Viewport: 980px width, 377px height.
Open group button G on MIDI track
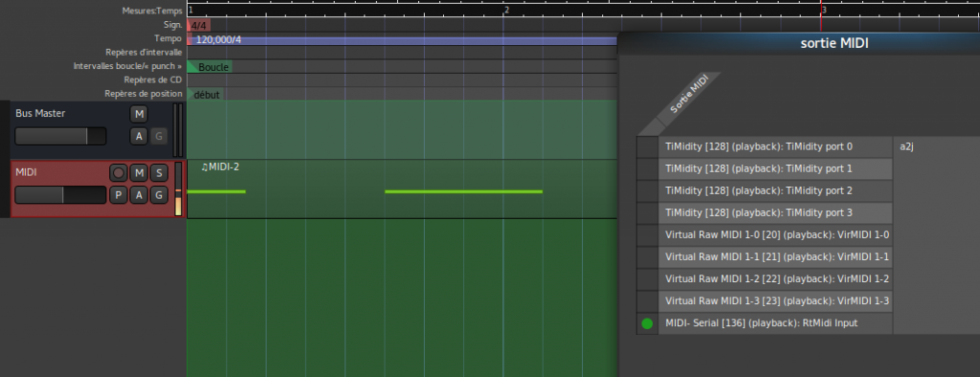pyautogui.click(x=159, y=195)
